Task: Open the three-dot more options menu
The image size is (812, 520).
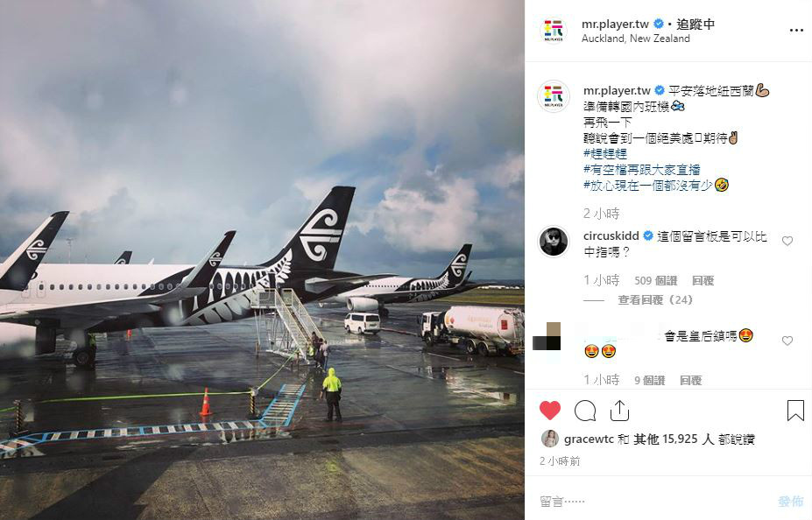Action: coord(796,31)
